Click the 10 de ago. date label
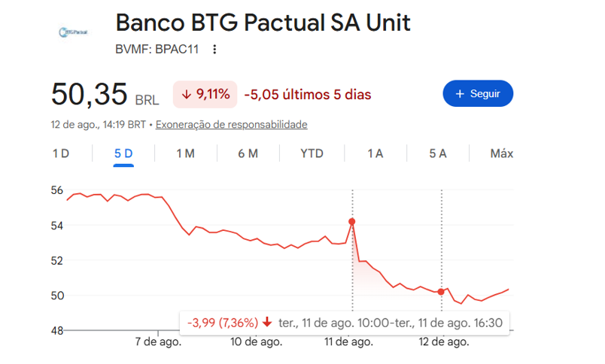 click(256, 341)
